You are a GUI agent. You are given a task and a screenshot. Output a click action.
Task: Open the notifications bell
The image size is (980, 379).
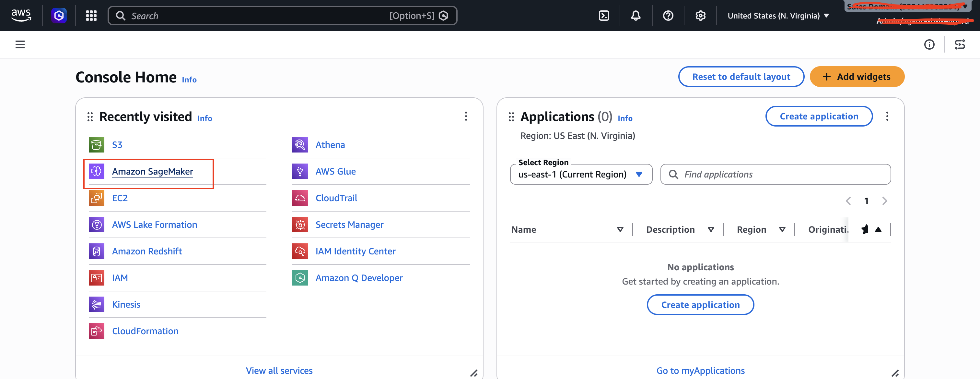pyautogui.click(x=636, y=16)
